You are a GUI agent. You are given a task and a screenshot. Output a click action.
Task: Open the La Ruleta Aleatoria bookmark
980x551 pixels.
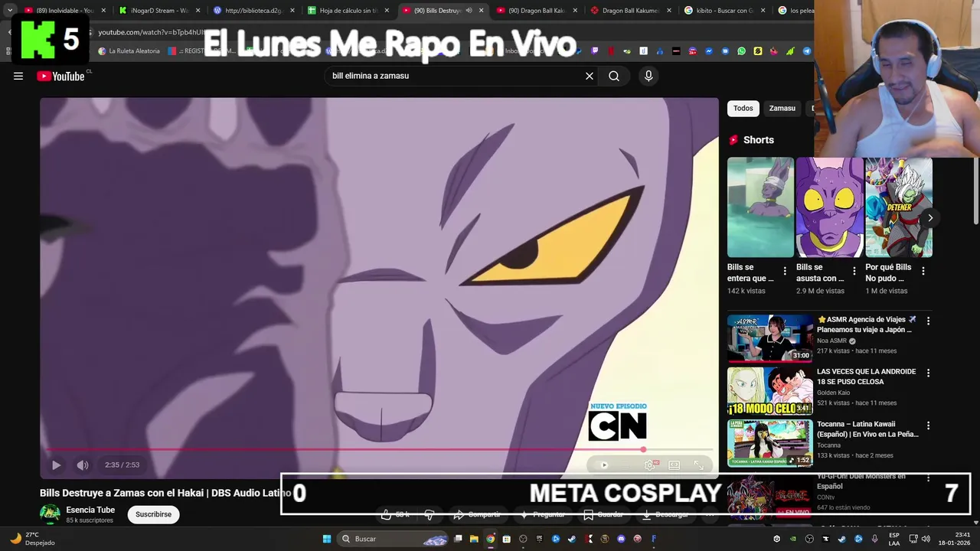pos(129,51)
